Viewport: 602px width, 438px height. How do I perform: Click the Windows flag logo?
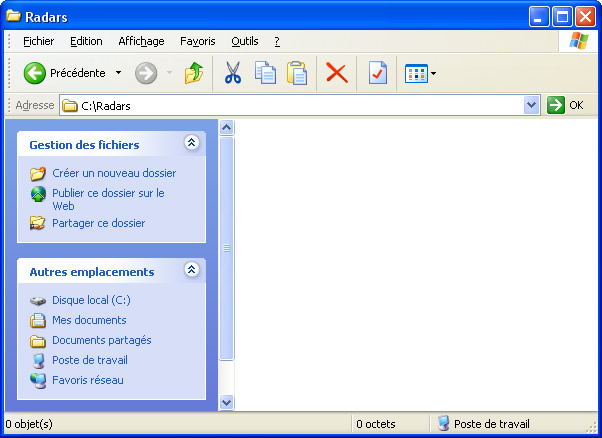point(579,40)
